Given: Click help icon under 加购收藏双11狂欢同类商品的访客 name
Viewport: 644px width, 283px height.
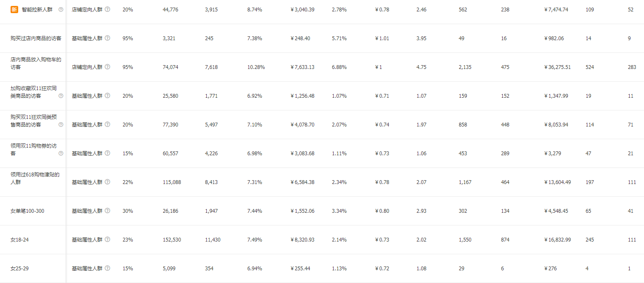Looking at the screenshot, I should [61, 96].
